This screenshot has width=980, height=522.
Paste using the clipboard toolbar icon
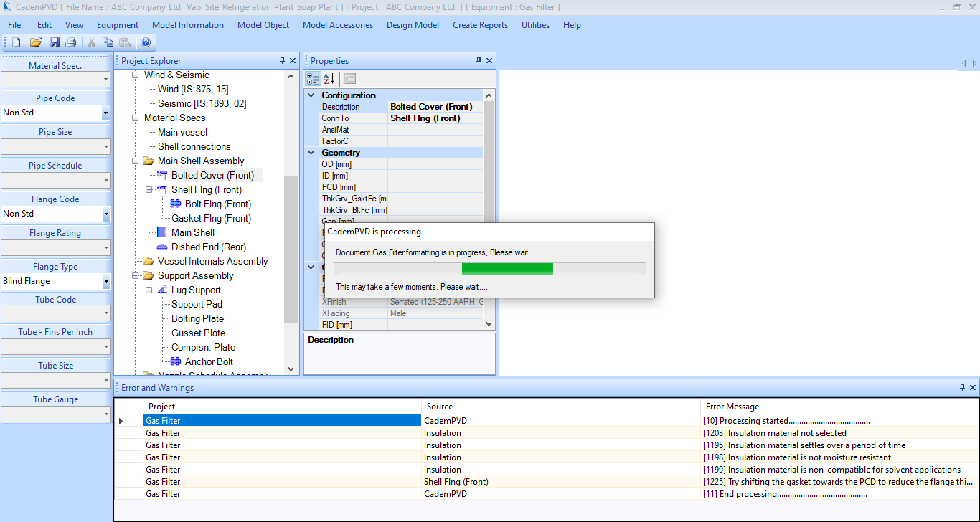coord(125,42)
